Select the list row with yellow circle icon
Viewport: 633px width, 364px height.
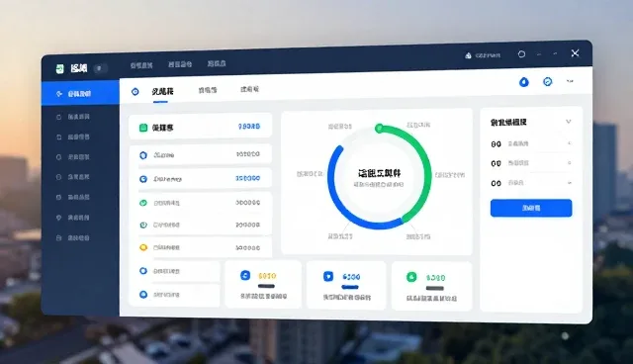pos(200,247)
